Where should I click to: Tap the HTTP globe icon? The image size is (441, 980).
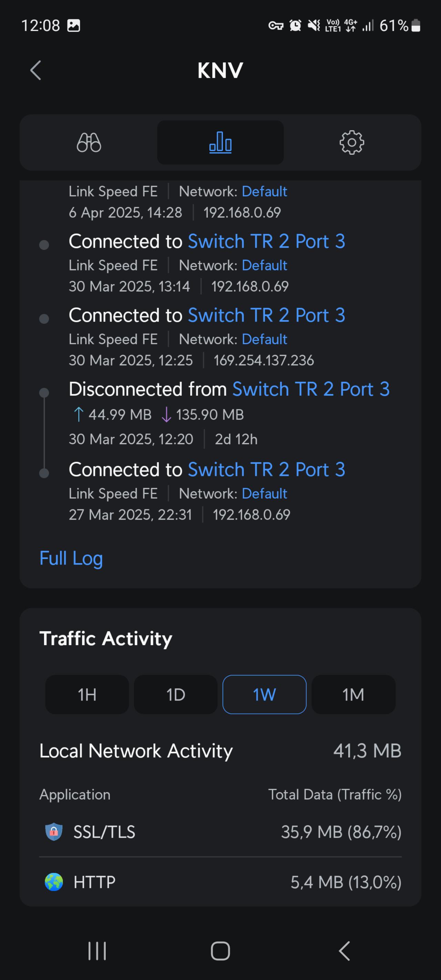54,882
